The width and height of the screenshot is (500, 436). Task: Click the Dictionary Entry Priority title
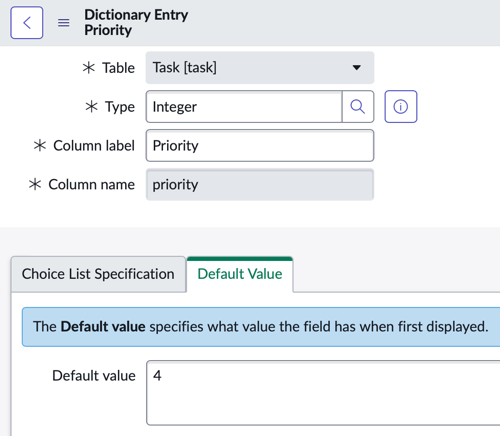(x=136, y=22)
